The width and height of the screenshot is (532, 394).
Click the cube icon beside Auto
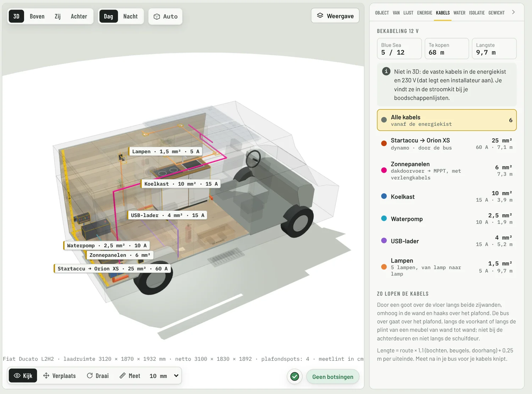pos(157,17)
